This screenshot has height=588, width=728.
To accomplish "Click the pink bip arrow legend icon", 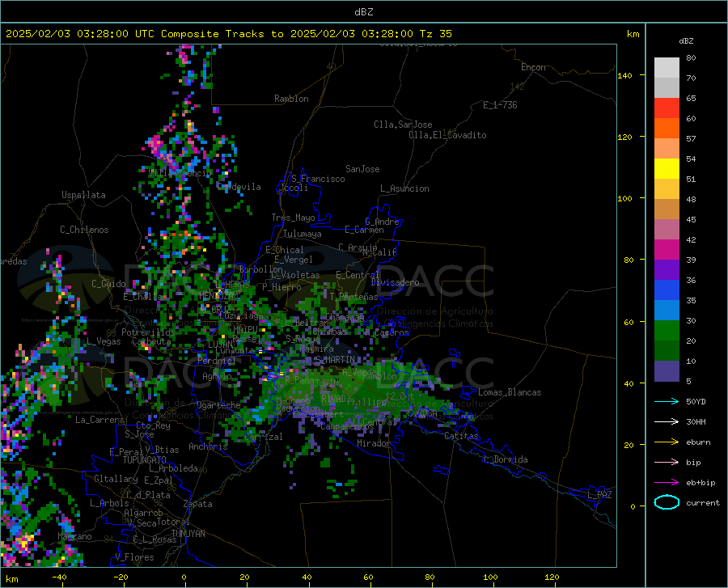I will coord(667,463).
